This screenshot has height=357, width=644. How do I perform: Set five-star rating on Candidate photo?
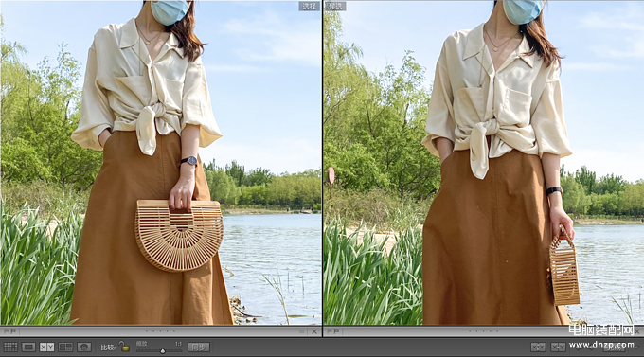click(497, 331)
